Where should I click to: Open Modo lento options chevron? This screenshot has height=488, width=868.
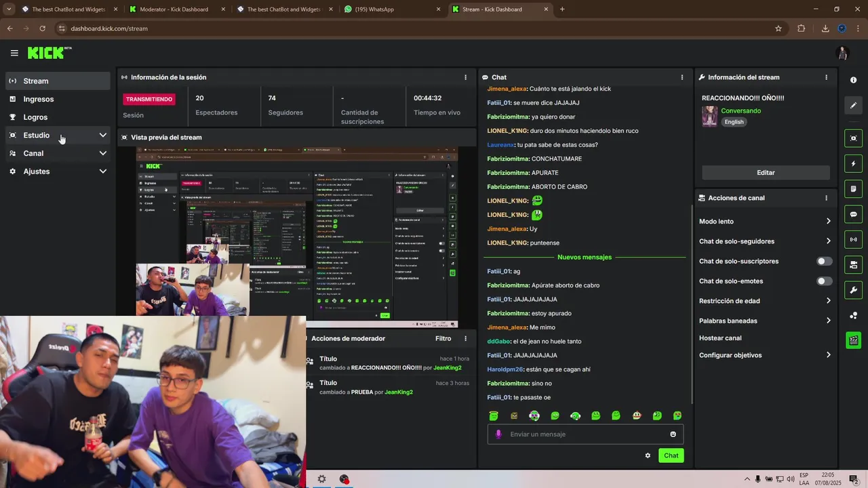click(828, 222)
